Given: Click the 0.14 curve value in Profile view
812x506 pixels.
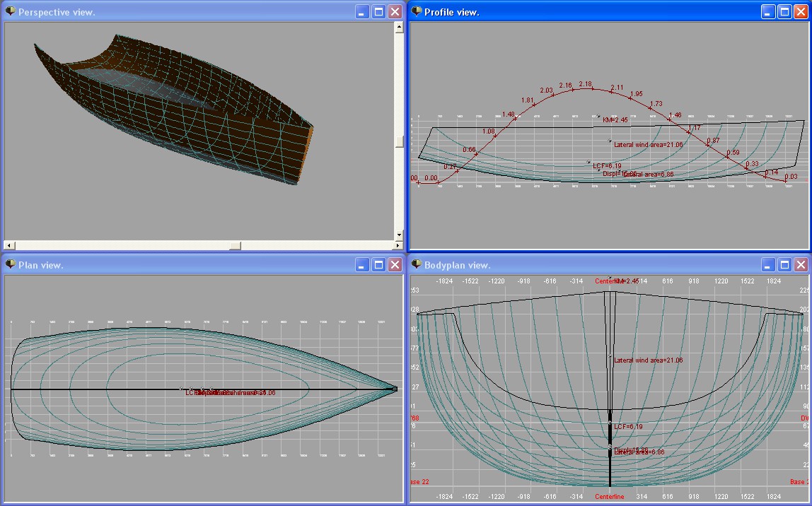Looking at the screenshot, I should [x=772, y=172].
